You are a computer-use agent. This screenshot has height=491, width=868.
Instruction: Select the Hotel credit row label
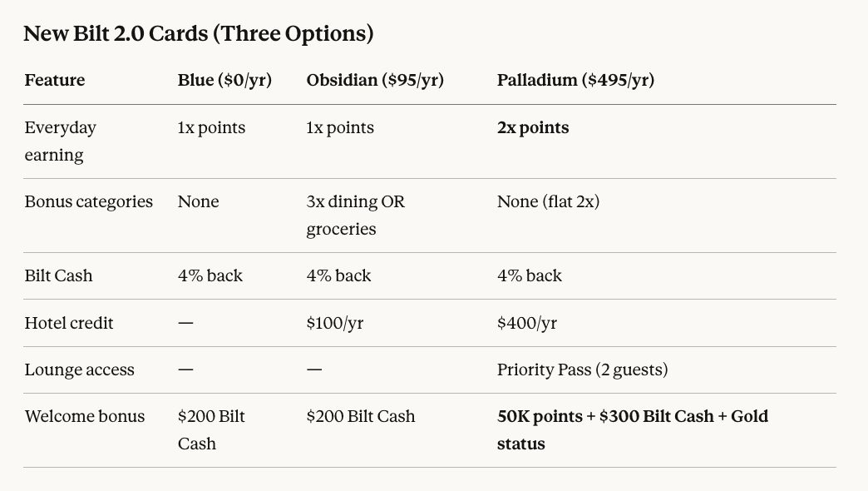[x=69, y=323]
